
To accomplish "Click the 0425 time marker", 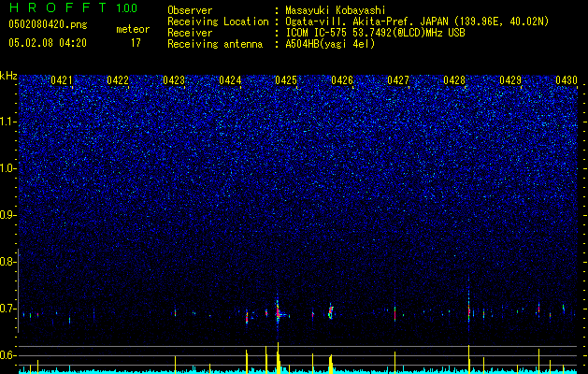I will pos(286,80).
